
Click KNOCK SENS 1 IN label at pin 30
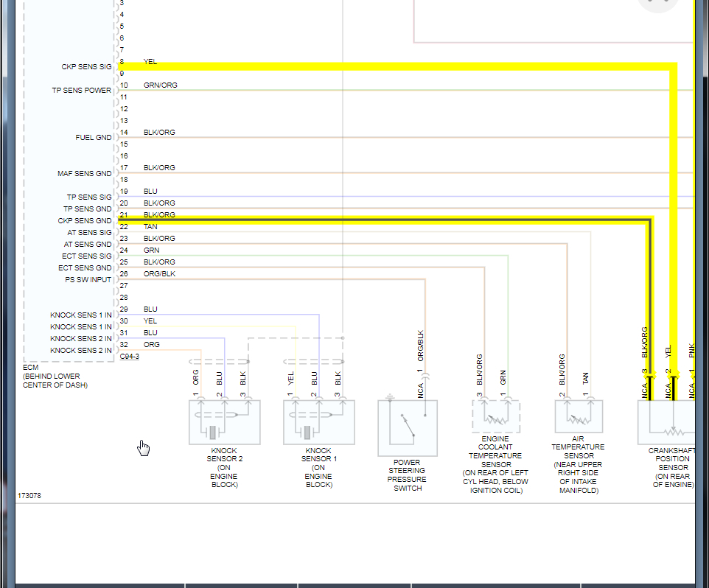[81, 326]
